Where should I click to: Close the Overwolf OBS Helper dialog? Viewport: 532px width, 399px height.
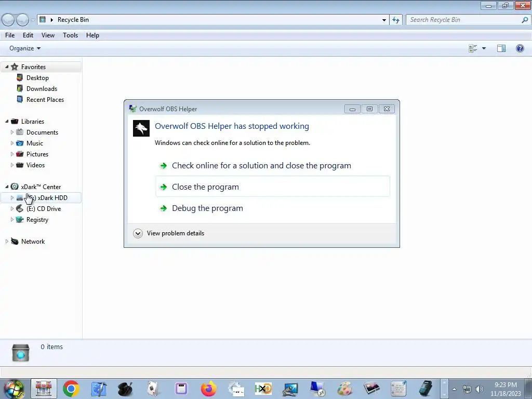(x=387, y=109)
